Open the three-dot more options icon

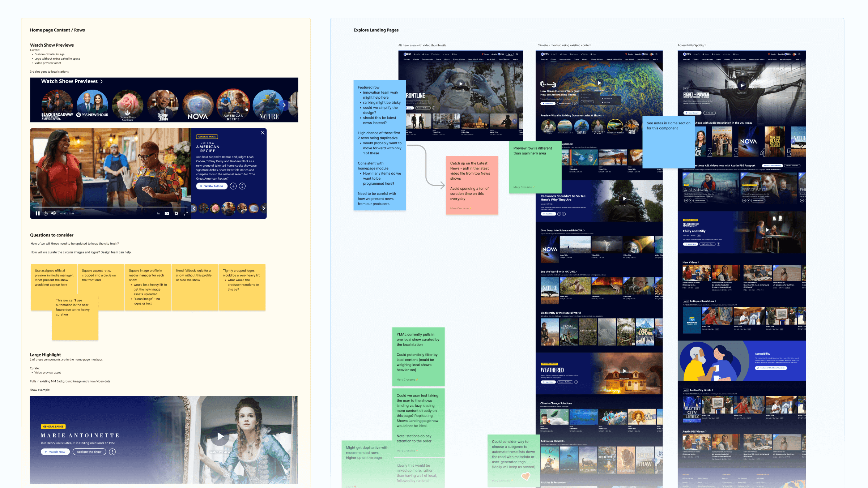coord(242,186)
